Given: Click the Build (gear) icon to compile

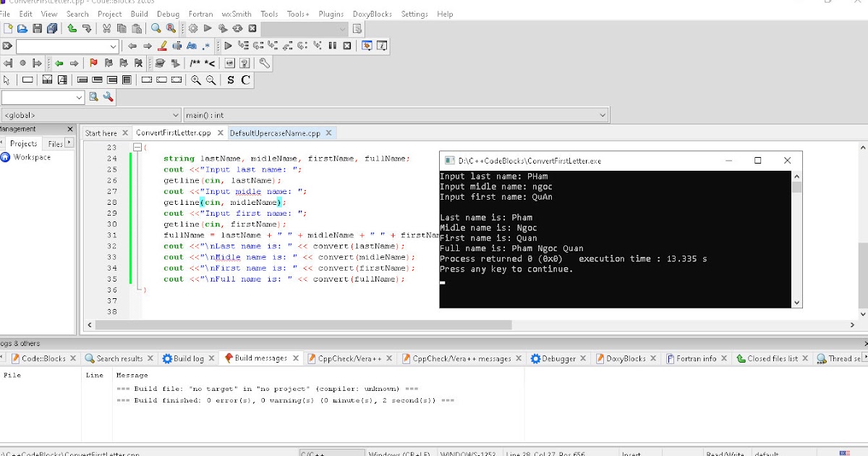Looking at the screenshot, I should tap(194, 29).
